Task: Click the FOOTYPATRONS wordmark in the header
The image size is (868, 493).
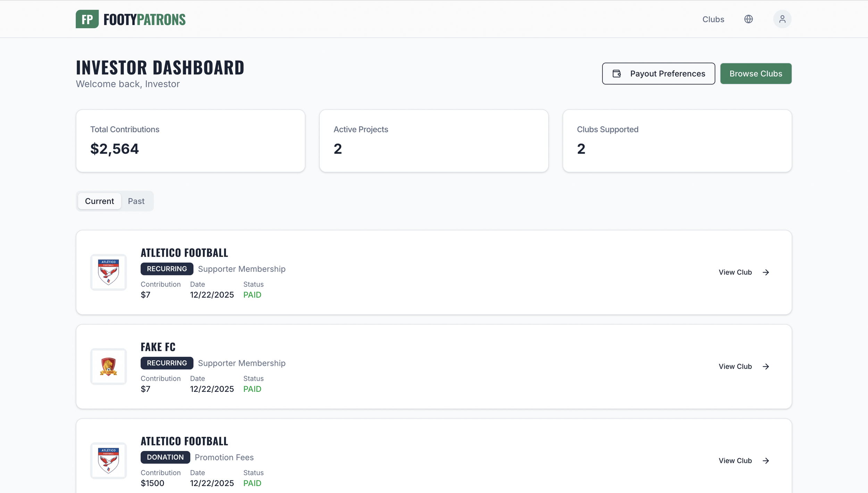Action: [x=144, y=19]
